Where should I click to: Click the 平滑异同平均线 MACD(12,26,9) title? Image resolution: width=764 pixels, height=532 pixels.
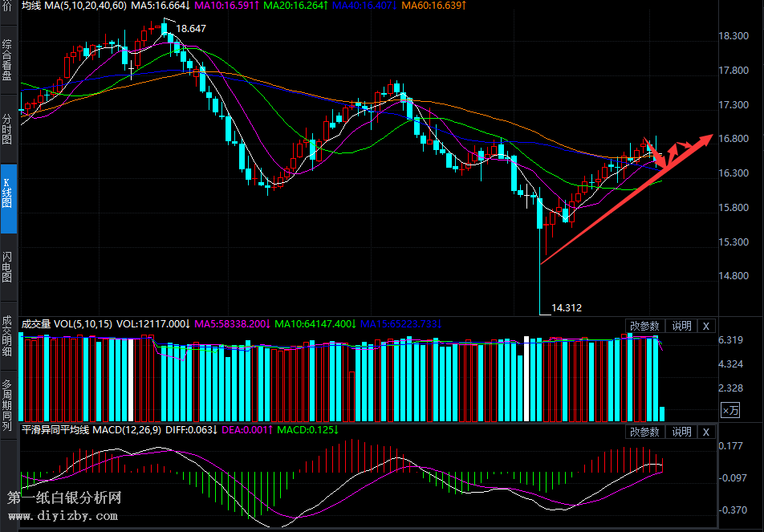[91, 430]
